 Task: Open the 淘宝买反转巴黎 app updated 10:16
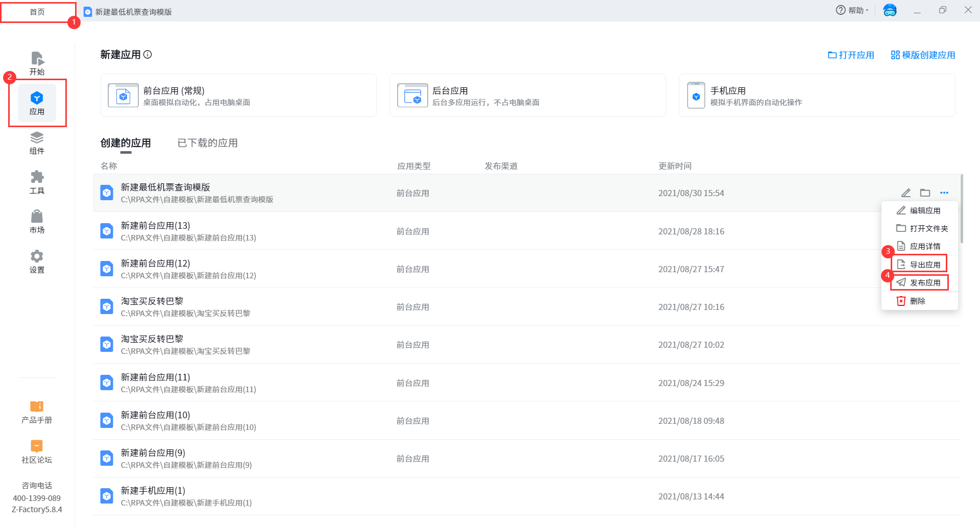tap(152, 301)
